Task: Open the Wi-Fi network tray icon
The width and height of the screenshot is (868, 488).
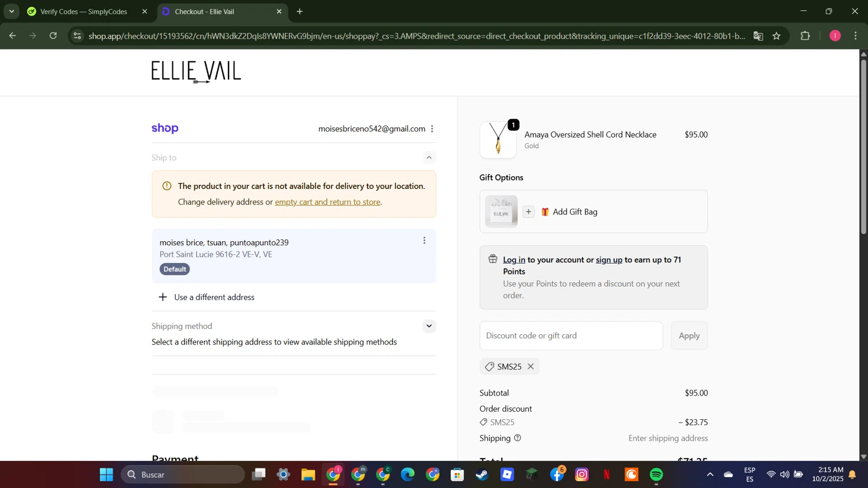Action: [771, 475]
